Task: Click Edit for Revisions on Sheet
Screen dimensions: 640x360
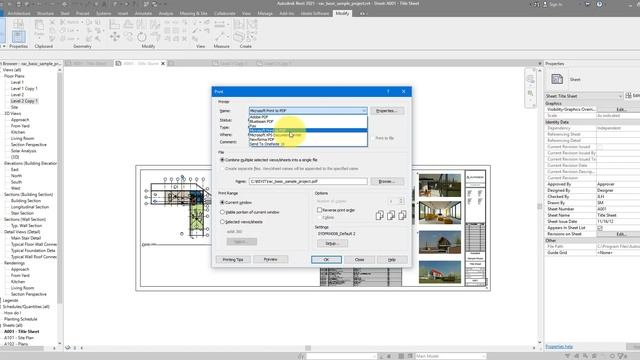Action: [620, 234]
